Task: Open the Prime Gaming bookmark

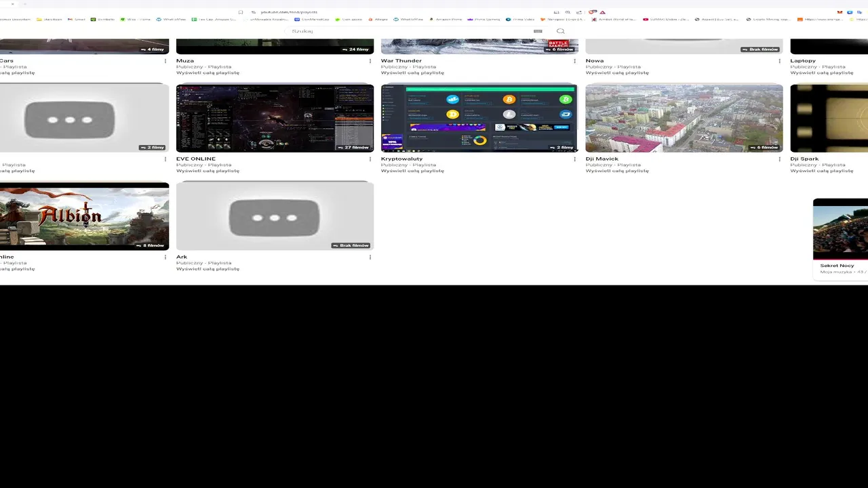Action: (484, 19)
